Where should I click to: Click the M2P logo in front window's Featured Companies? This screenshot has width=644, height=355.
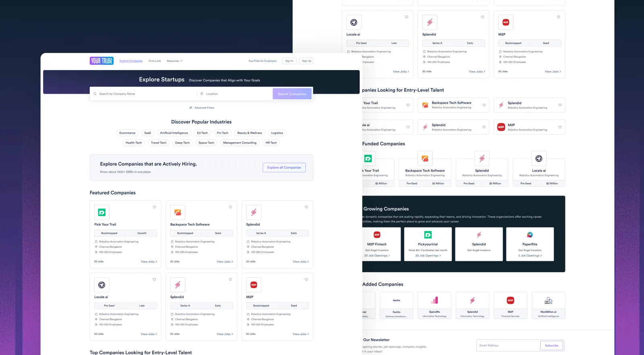pyautogui.click(x=254, y=285)
